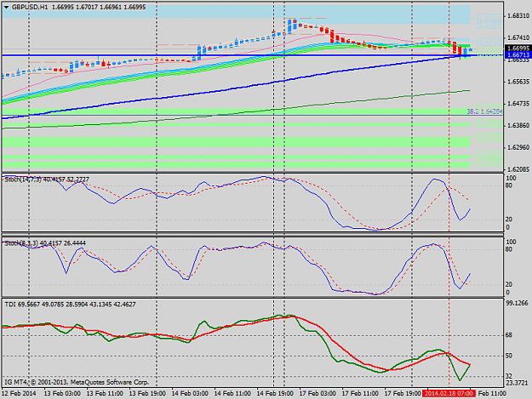This screenshot has height=399, width=532.
Task: Click the 68 level on TDI scale
Action: [509, 335]
